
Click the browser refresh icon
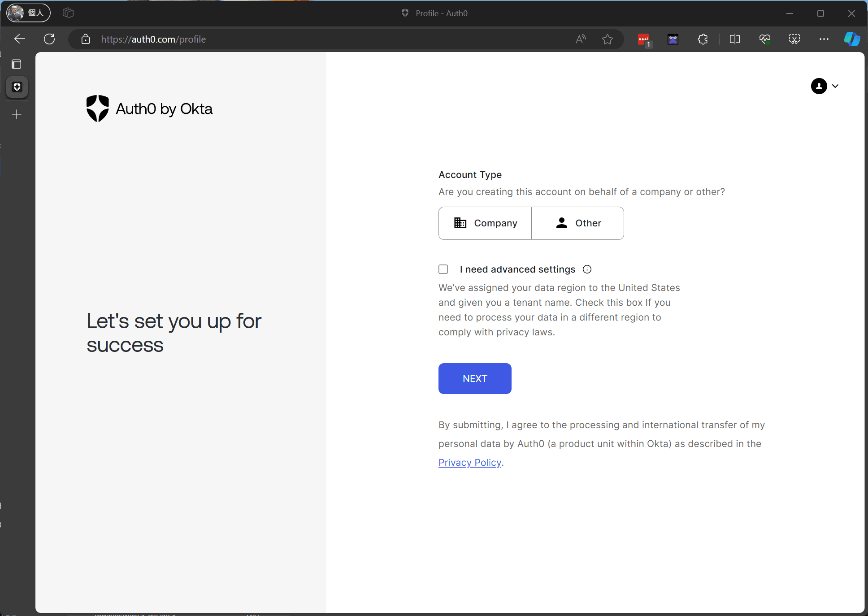(x=49, y=39)
